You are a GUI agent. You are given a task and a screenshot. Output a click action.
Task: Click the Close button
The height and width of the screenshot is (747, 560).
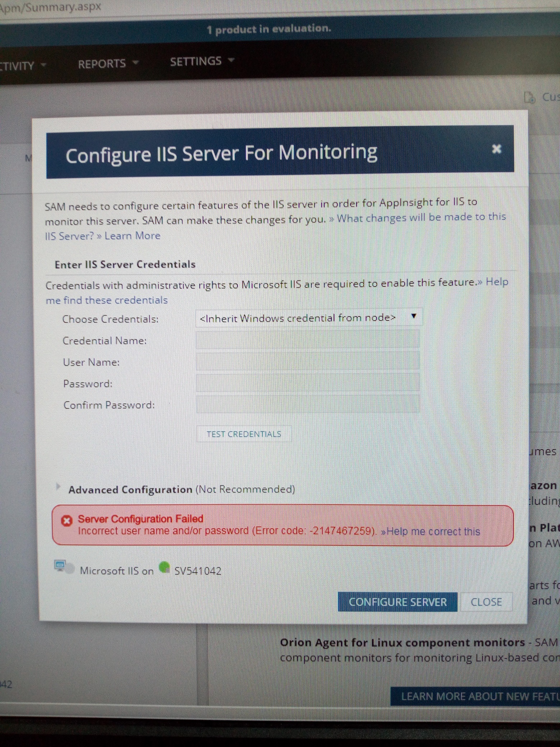[486, 602]
